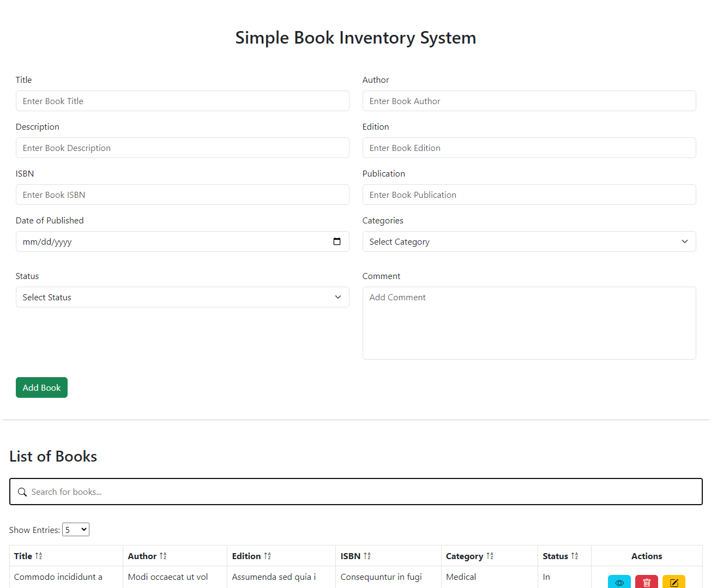This screenshot has width=717, height=588.
Task: Click the yellow edit pencil icon
Action: click(x=673, y=582)
